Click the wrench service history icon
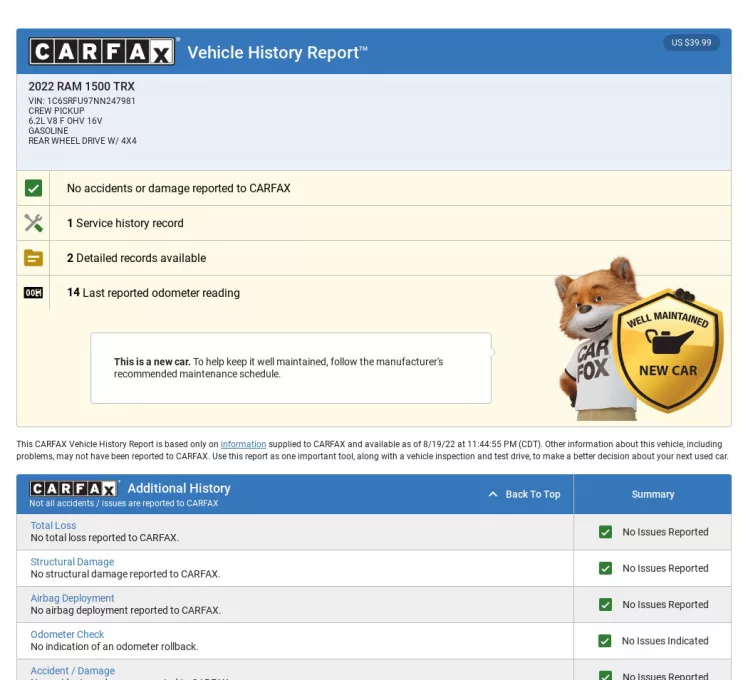The width and height of the screenshot is (743, 680). [33, 223]
